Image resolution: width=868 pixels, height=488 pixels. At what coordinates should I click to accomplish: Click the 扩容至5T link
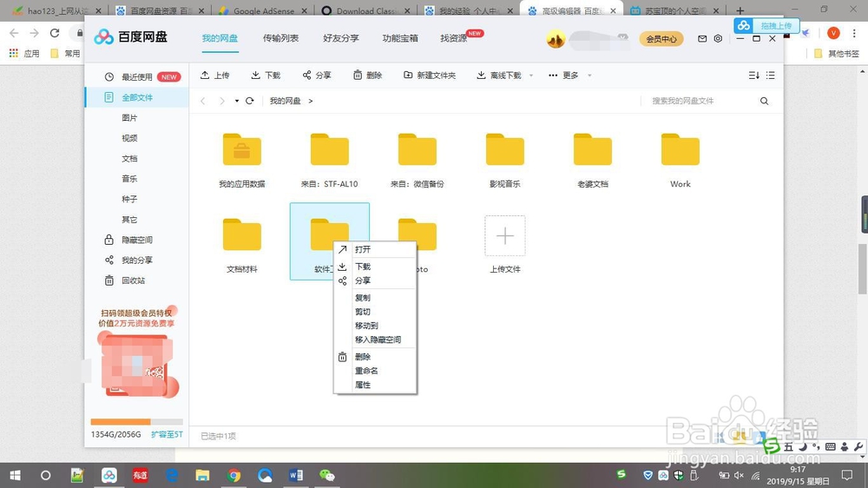(x=167, y=435)
